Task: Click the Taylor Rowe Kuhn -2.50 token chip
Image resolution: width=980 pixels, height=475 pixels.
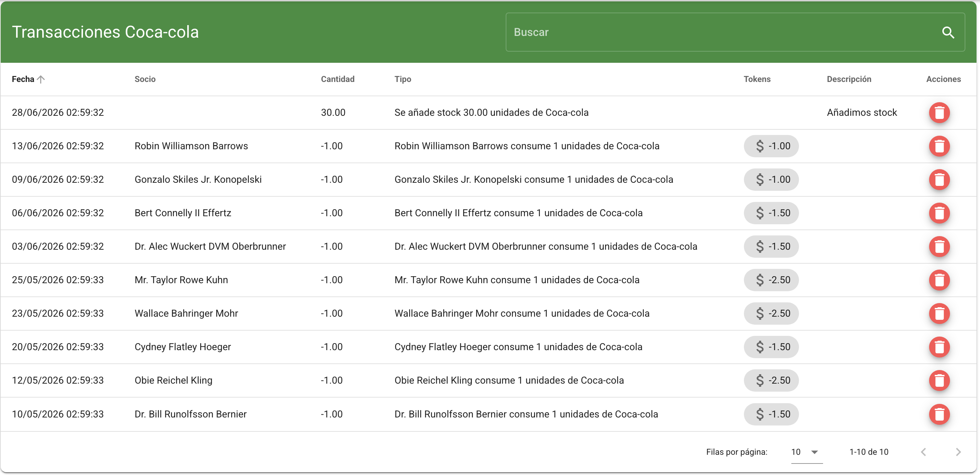Action: pyautogui.click(x=771, y=280)
